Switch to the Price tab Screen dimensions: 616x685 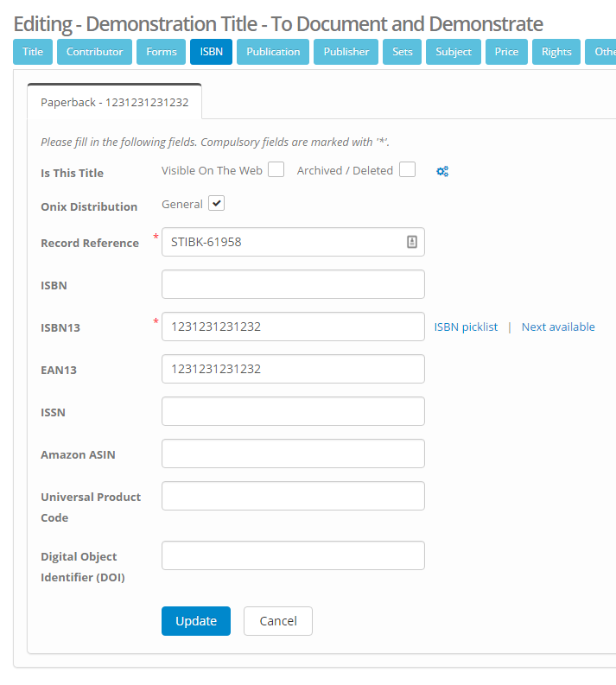coord(506,52)
